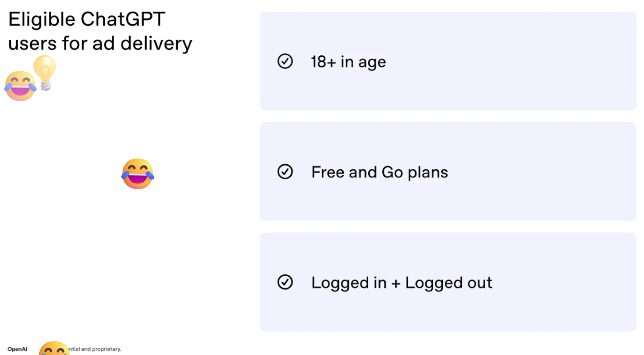
Task: Click the Logged in + Logged out text
Action: 402,283
